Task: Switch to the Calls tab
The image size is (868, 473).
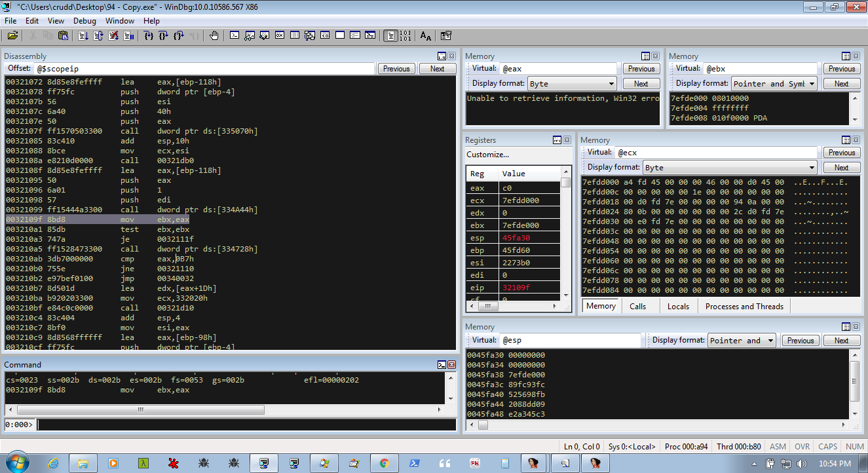Action: tap(637, 306)
